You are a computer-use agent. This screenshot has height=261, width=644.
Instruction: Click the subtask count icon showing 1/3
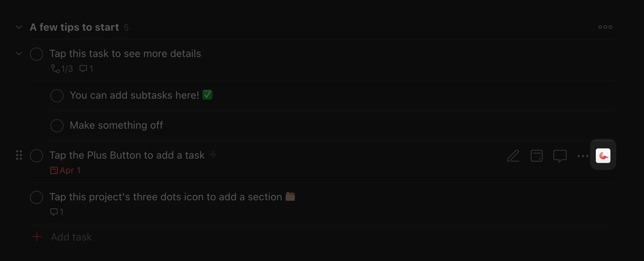pyautogui.click(x=61, y=68)
